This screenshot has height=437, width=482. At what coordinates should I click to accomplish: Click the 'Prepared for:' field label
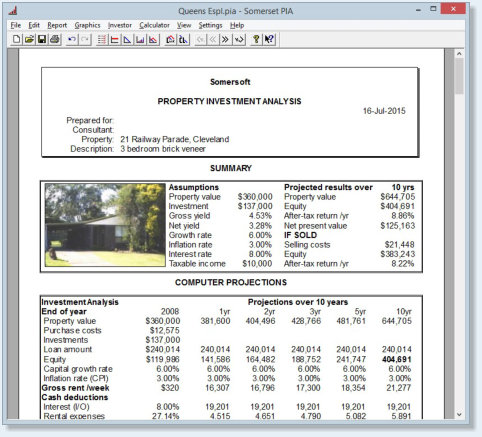click(90, 120)
